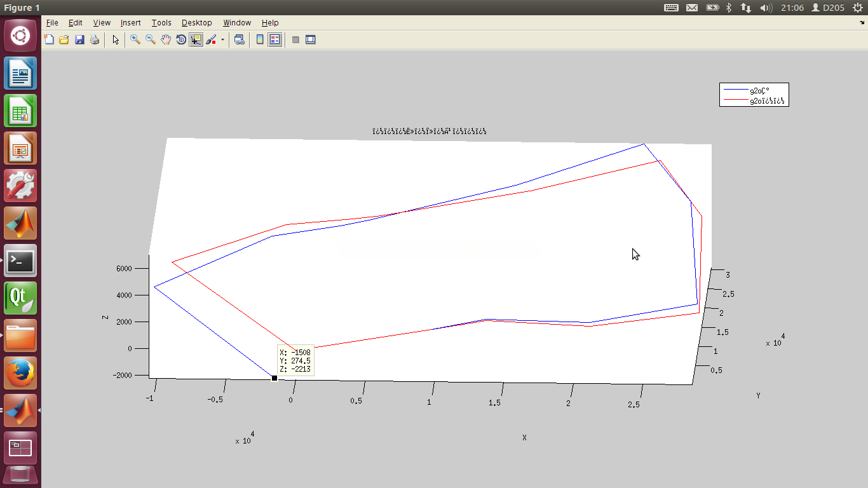Launch Firefox from the launcher
The width and height of the screenshot is (868, 488).
[20, 373]
